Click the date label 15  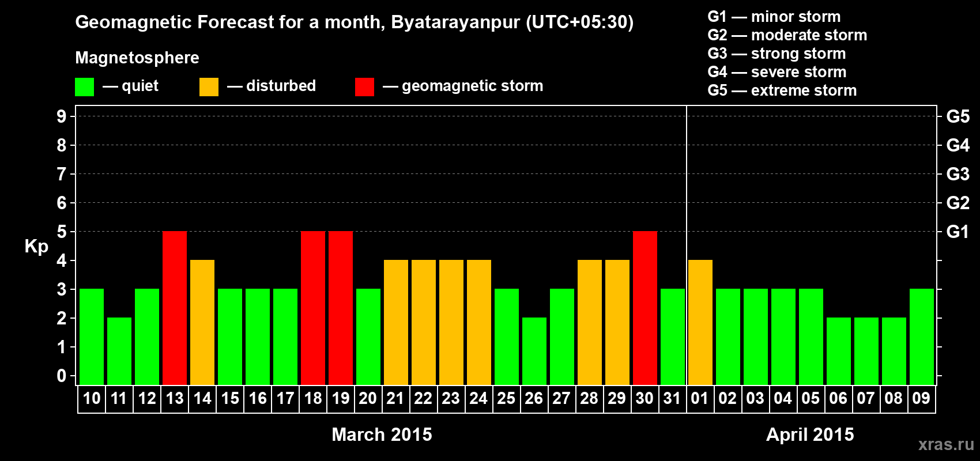230,399
